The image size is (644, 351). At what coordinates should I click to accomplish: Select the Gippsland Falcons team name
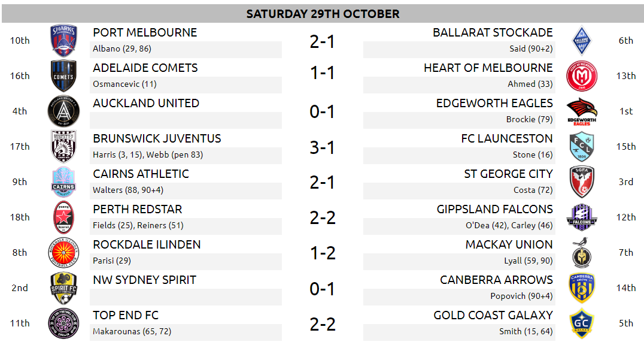(x=495, y=209)
